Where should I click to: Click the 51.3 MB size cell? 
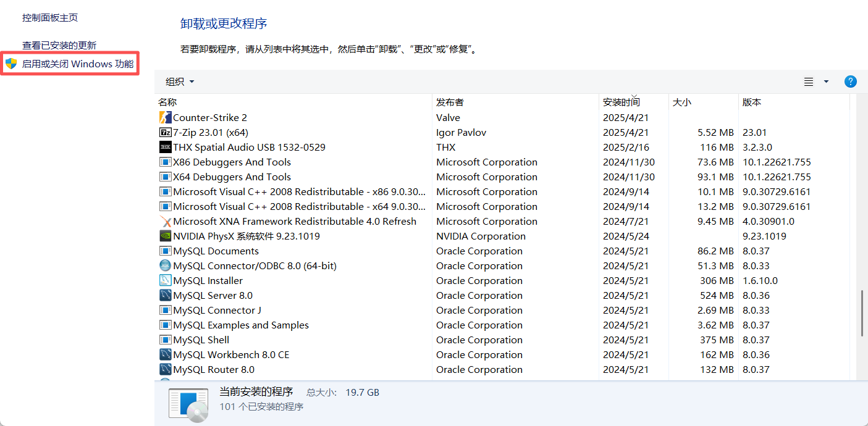[715, 265]
